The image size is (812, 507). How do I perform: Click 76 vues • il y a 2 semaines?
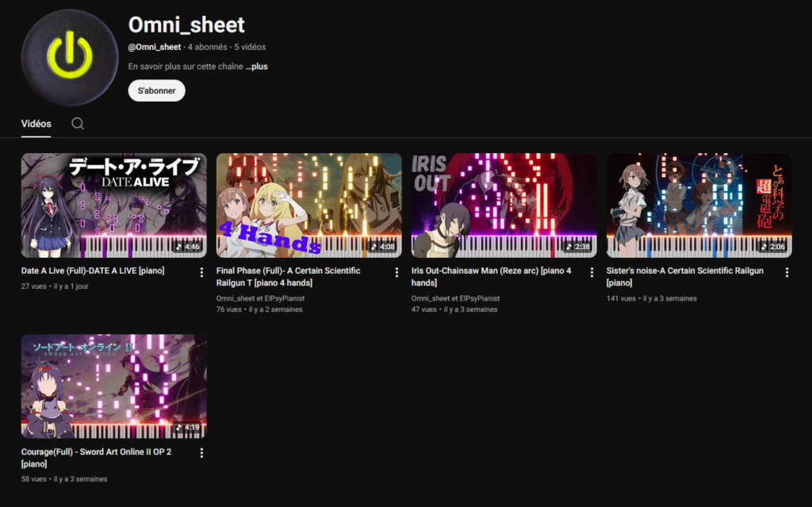[x=259, y=309]
